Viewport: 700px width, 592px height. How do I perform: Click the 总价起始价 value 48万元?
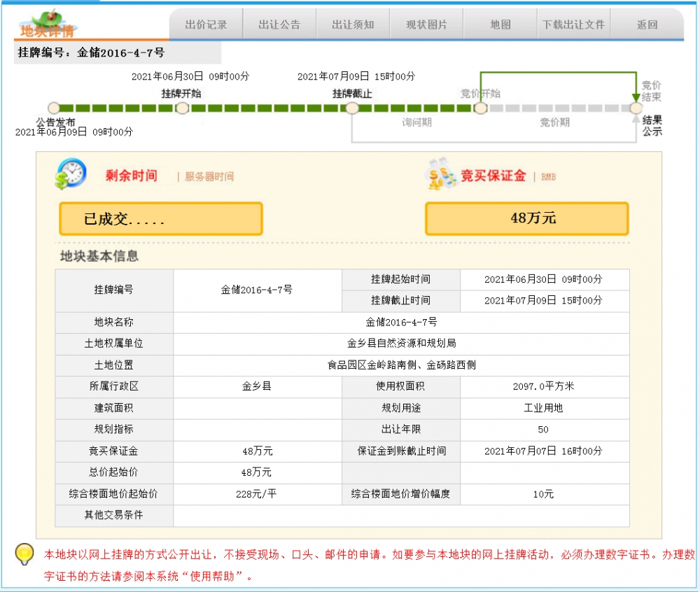(x=257, y=472)
